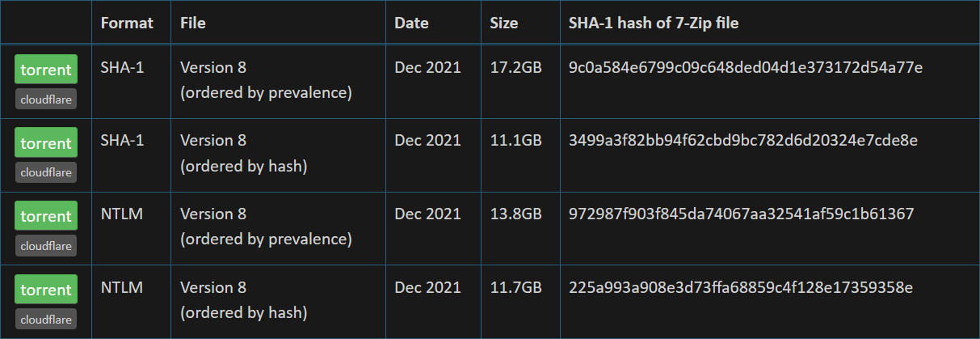Download SHA-1 ordered by hash via torrent
Viewport: 980px width, 339px height.
click(46, 142)
